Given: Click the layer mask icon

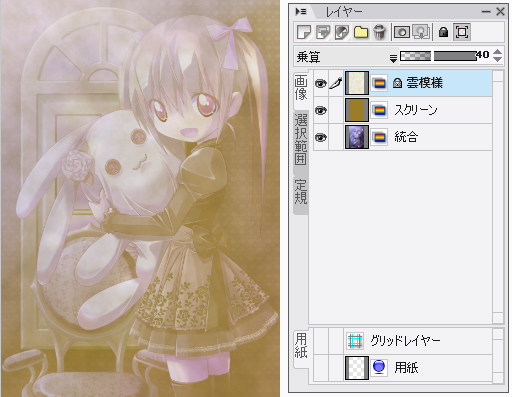Looking at the screenshot, I should pyautogui.click(x=402, y=32).
